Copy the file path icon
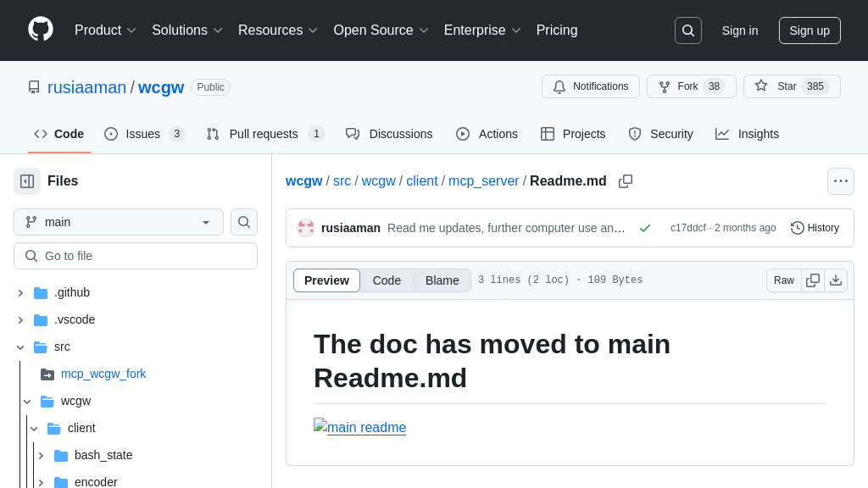The image size is (868, 488). coord(626,181)
